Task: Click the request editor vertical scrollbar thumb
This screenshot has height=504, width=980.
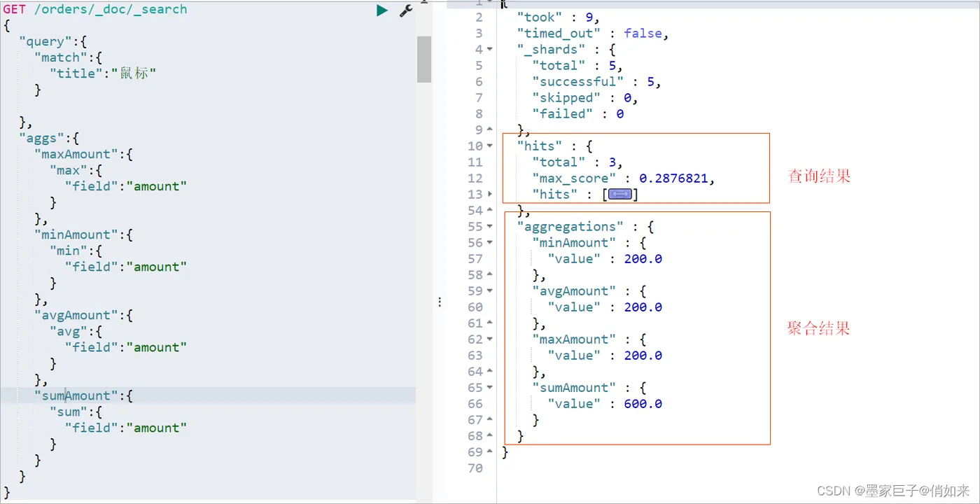Action: pos(424,59)
